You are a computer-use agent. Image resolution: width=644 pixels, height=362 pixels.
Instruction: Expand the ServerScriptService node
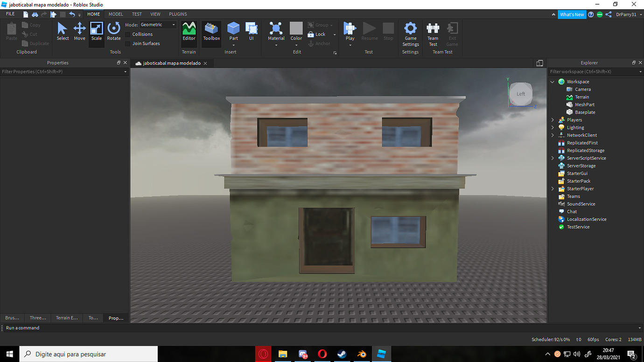point(553,158)
